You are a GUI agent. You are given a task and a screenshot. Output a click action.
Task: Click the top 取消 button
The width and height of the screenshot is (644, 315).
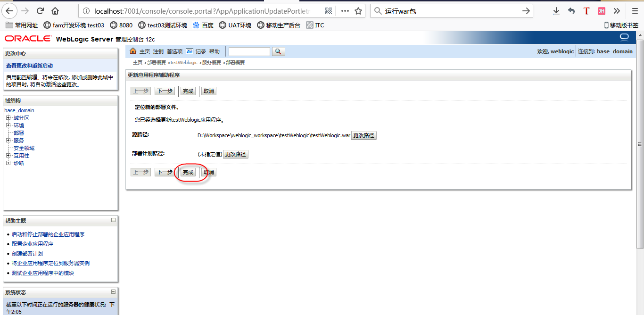209,91
